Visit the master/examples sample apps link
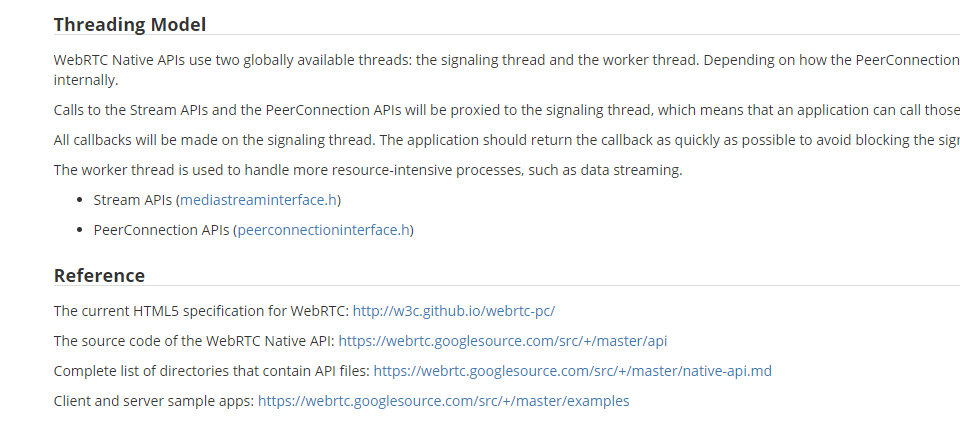Screen dimensions: 960x446 [x=443, y=401]
